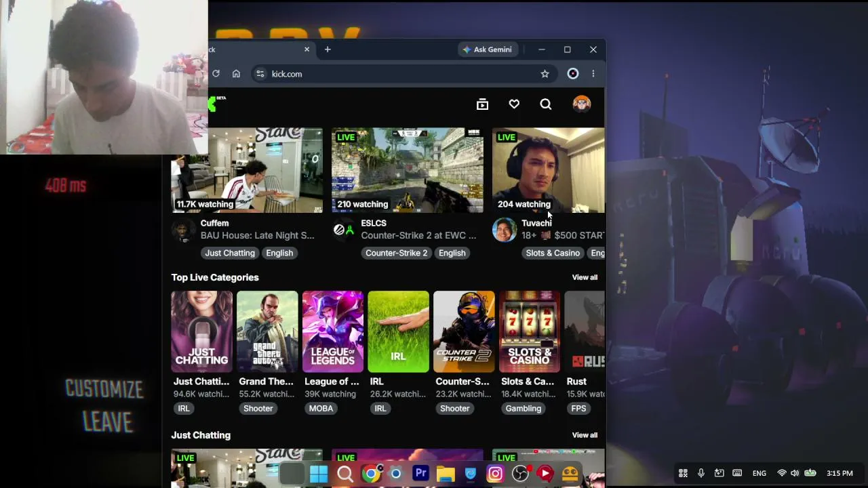This screenshot has height=488, width=868.
Task: Reload the kick.com page
Action: point(216,74)
